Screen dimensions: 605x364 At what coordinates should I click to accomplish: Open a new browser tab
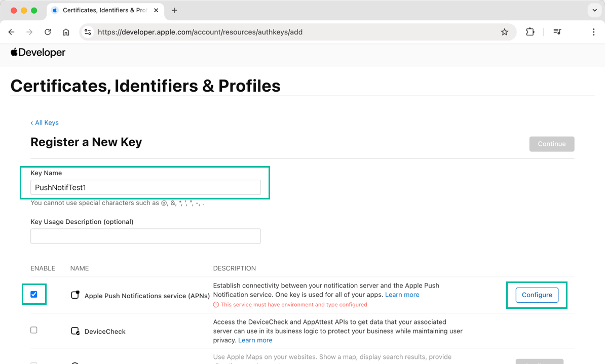174,10
